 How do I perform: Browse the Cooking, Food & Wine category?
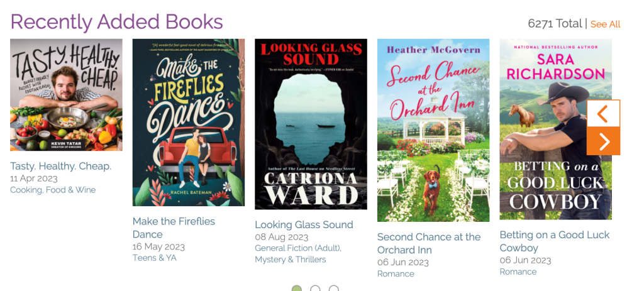tap(53, 190)
